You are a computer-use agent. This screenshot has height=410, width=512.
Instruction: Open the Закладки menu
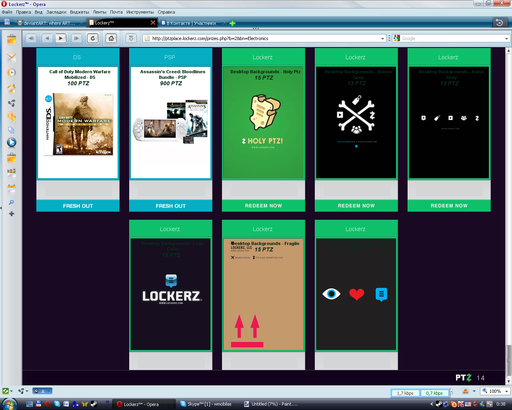tap(56, 12)
